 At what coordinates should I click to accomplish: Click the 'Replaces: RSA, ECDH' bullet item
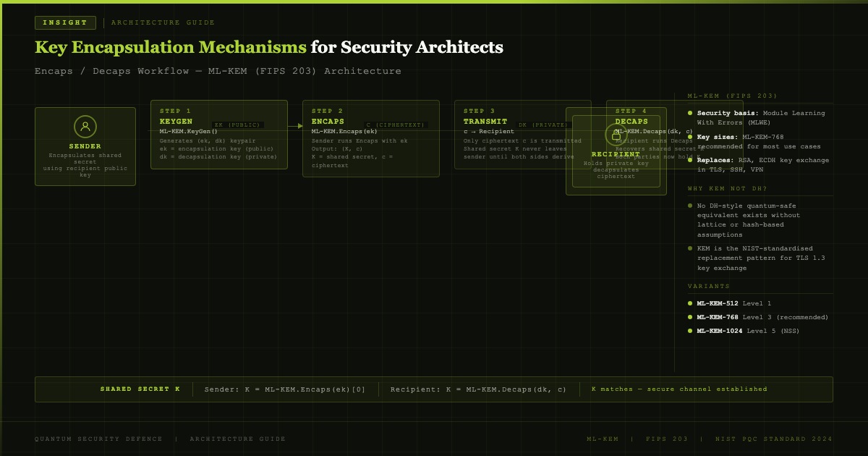click(760, 165)
